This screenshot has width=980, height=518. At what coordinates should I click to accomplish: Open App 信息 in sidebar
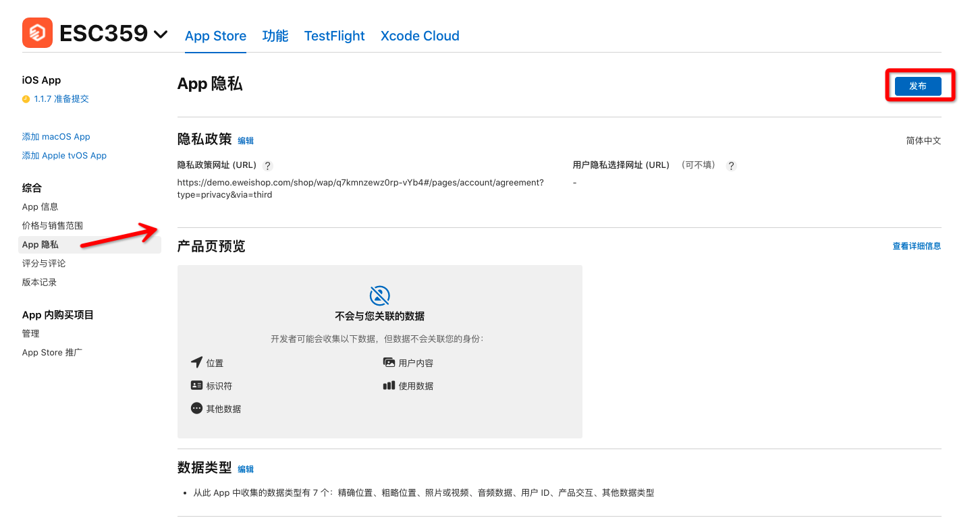(x=40, y=207)
